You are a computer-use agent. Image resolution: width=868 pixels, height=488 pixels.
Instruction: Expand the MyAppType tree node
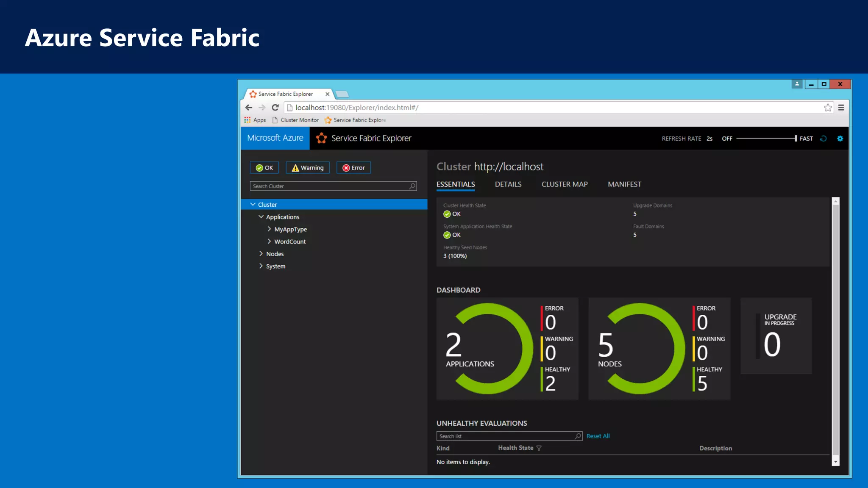pyautogui.click(x=269, y=229)
